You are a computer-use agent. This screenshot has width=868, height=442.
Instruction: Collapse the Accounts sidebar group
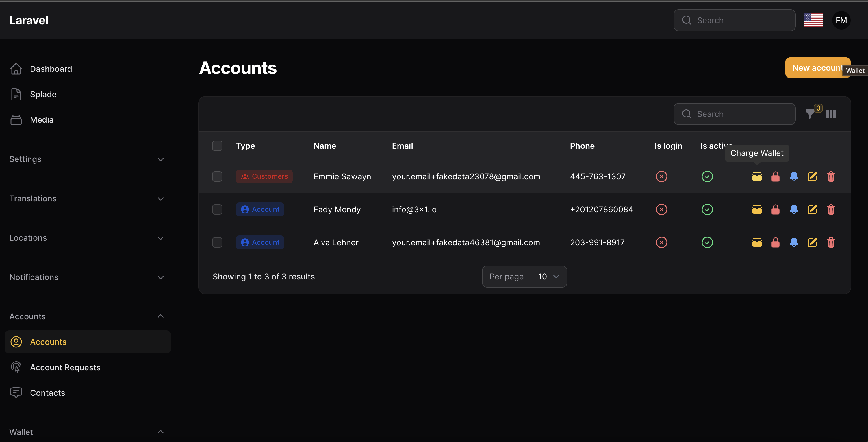point(87,316)
